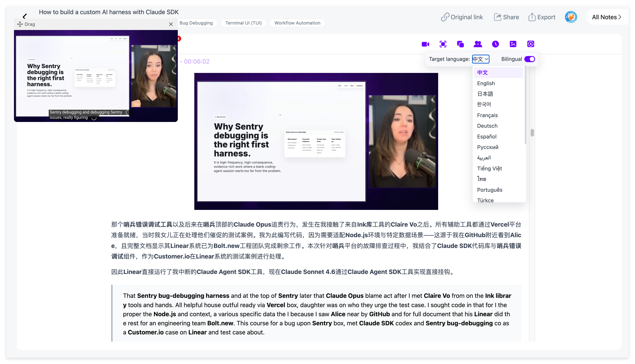Click the image picture icon in toolbar
Screen dimensions: 635x364
(513, 44)
